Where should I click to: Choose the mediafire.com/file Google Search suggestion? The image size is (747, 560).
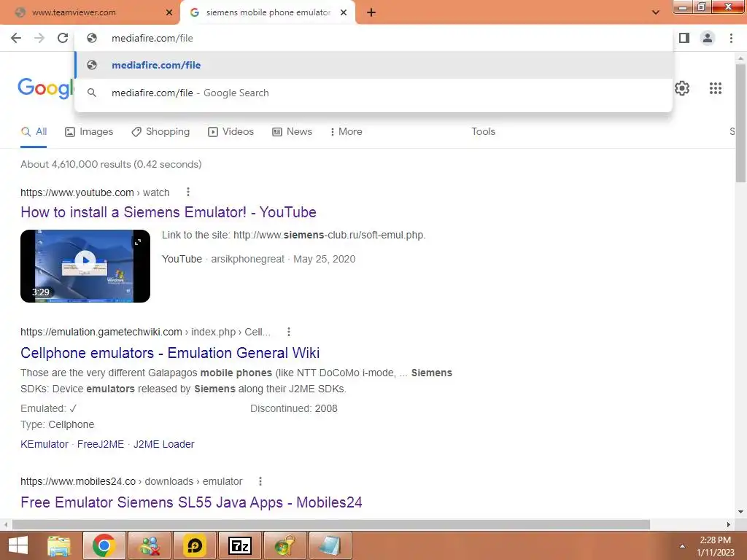(374, 93)
